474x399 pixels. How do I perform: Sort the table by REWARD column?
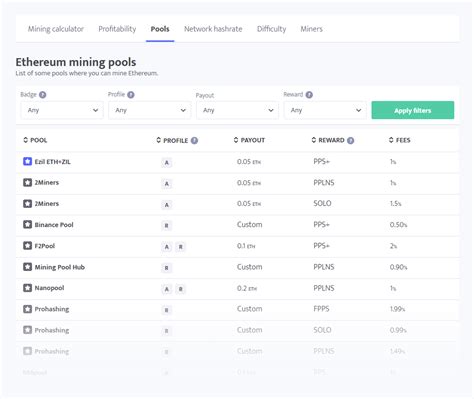[328, 140]
